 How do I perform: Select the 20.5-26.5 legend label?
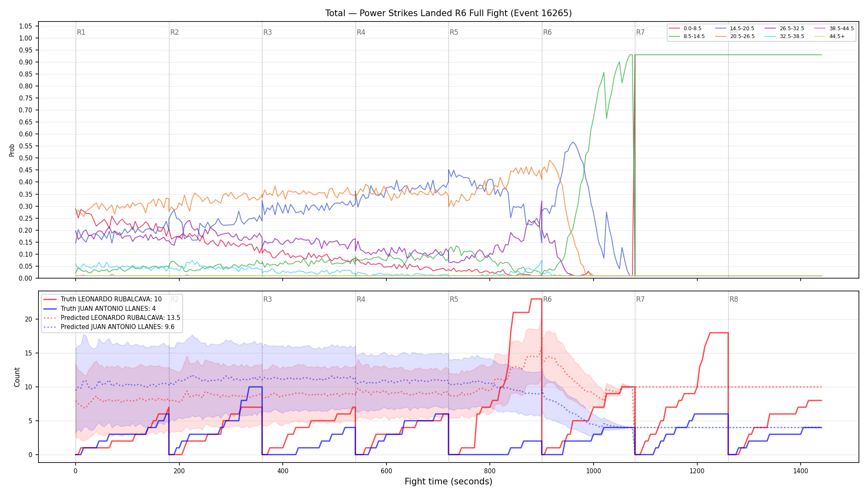pos(742,36)
